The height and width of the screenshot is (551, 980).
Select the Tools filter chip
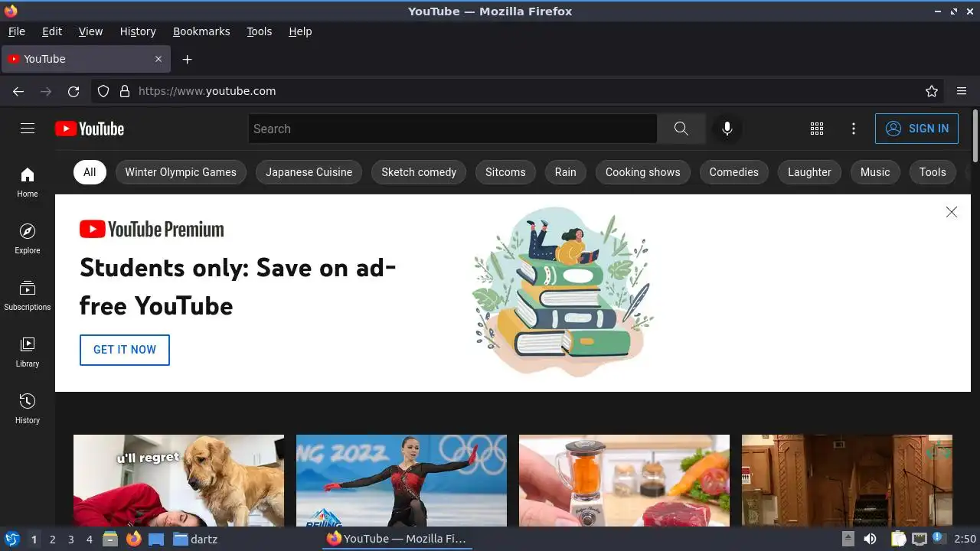(933, 172)
